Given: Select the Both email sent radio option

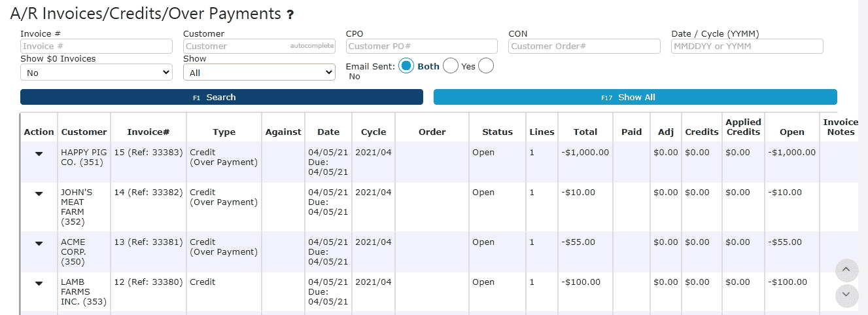Looking at the screenshot, I should pyautogui.click(x=406, y=66).
